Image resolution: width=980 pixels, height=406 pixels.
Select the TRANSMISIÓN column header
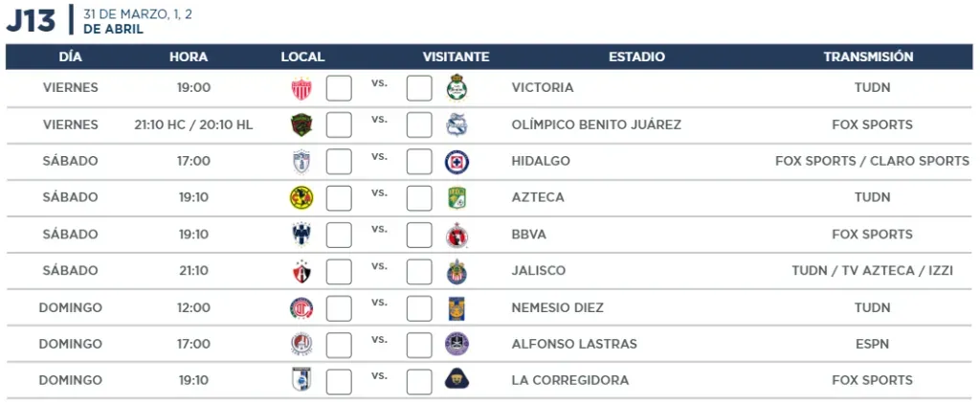pyautogui.click(x=868, y=56)
